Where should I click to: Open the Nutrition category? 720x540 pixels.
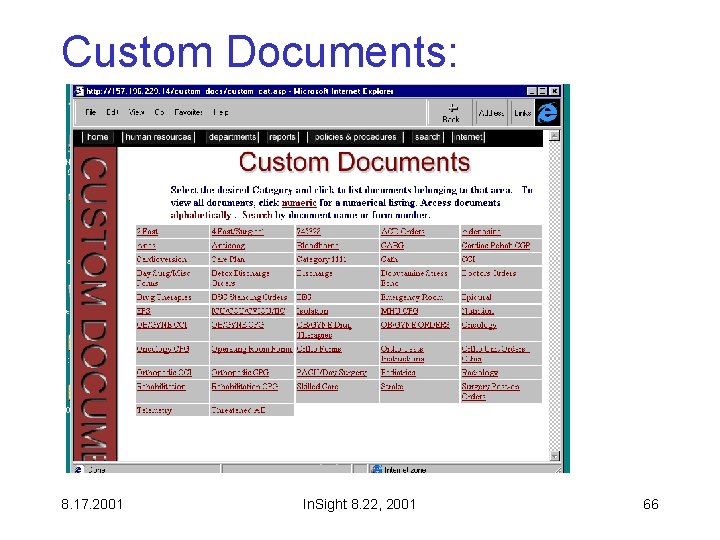point(478,311)
